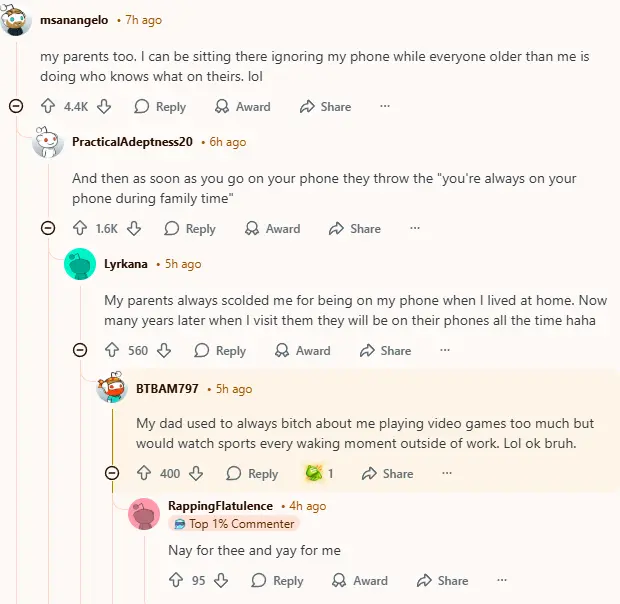Downvote msanangelo's comment with 4.4K votes
Image resolution: width=620 pixels, height=604 pixels.
(x=104, y=106)
